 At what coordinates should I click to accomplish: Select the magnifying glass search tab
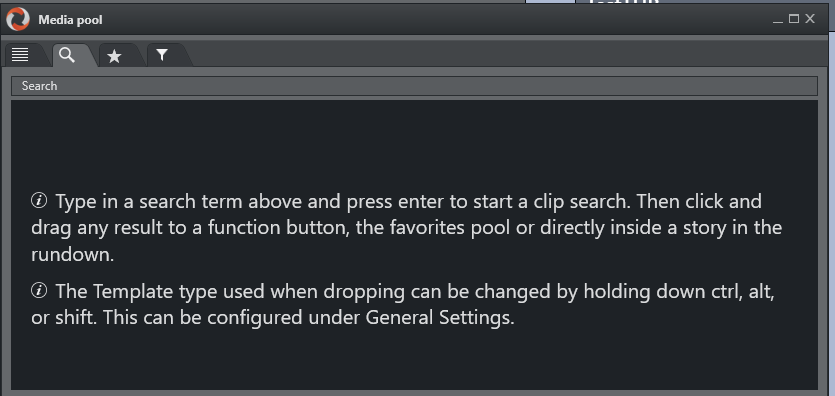67,55
